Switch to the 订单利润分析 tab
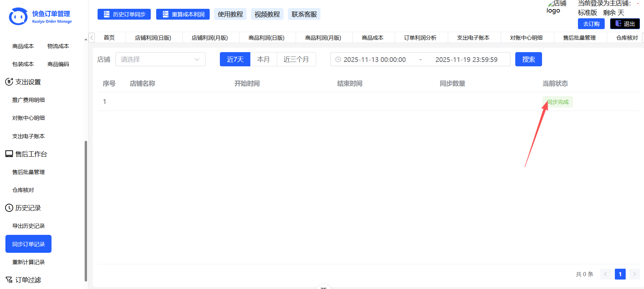 coord(420,38)
